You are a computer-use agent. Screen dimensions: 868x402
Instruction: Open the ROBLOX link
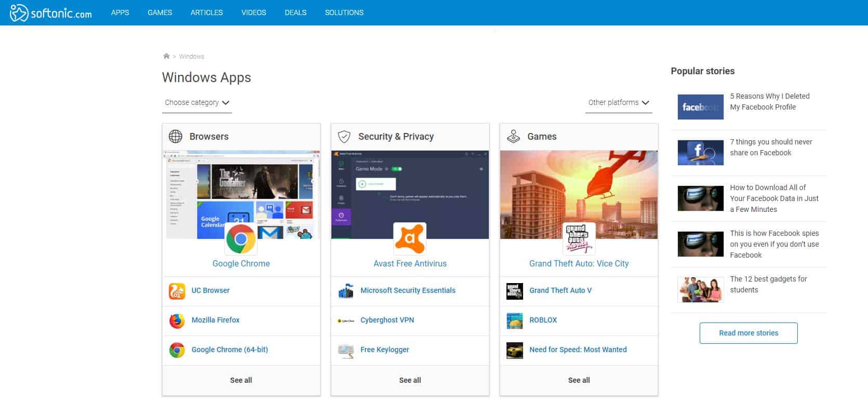(x=543, y=320)
